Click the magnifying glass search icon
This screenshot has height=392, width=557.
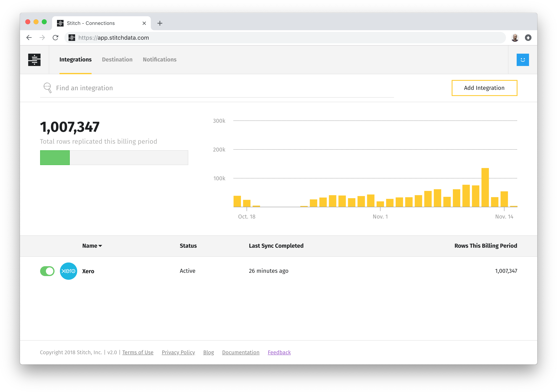(48, 88)
